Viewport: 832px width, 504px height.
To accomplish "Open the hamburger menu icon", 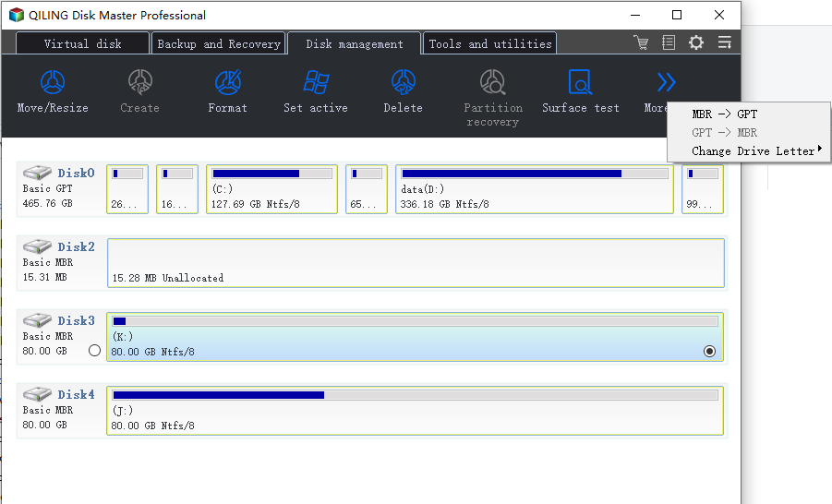I will click(724, 42).
